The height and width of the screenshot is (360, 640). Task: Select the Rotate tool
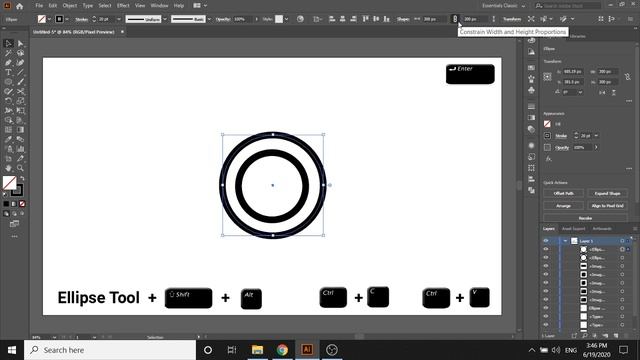coord(8,101)
